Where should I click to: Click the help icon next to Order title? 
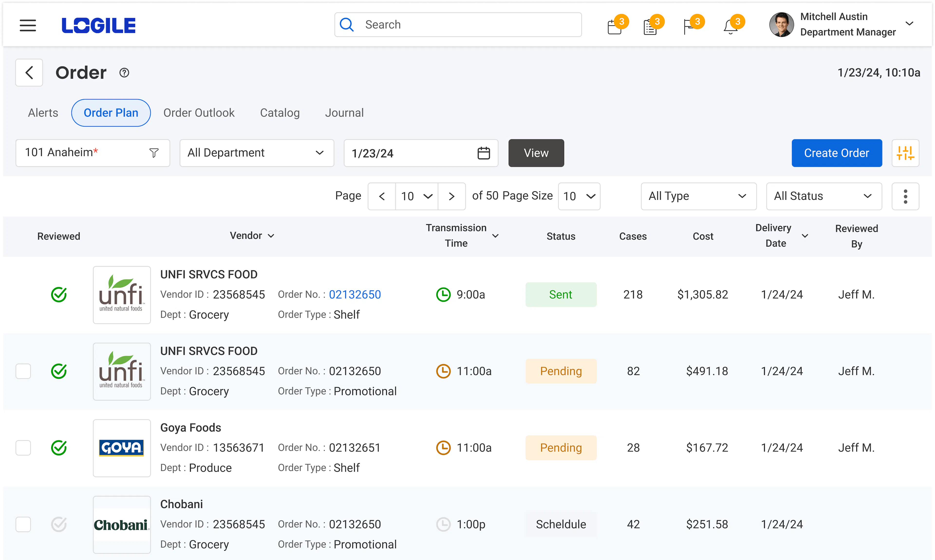tap(124, 73)
